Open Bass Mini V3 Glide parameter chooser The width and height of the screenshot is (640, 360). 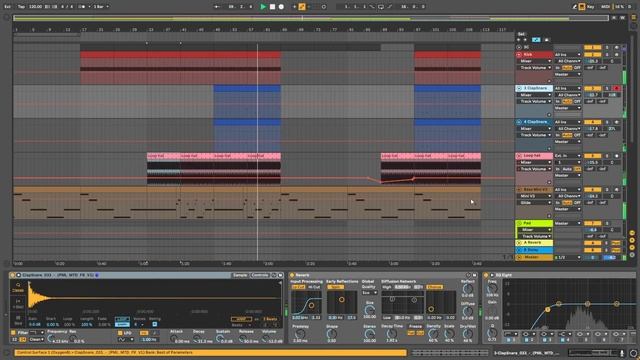pos(534,203)
